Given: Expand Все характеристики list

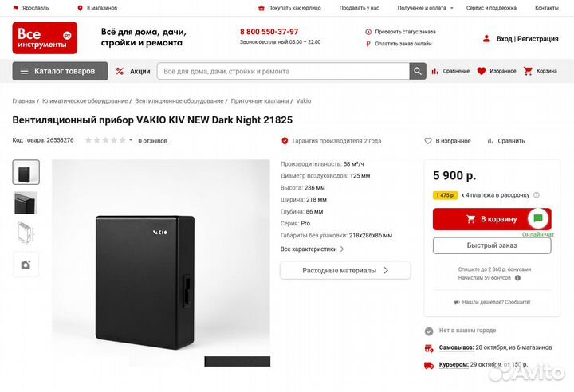Looking at the screenshot, I should pyautogui.click(x=312, y=249).
